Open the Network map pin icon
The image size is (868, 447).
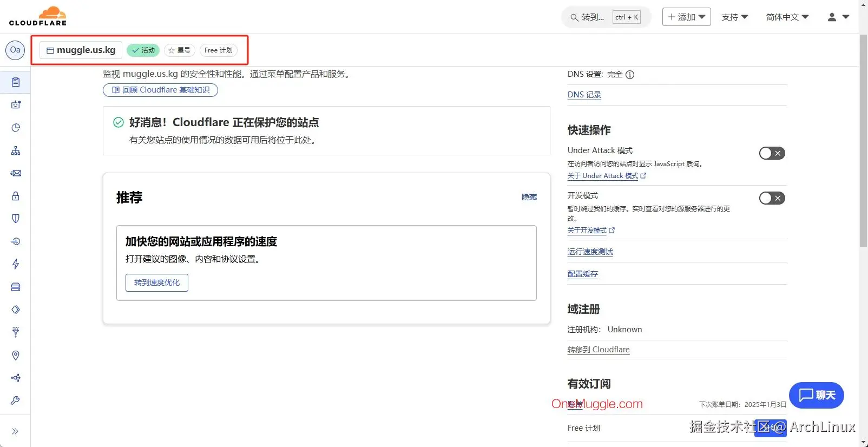(x=16, y=355)
